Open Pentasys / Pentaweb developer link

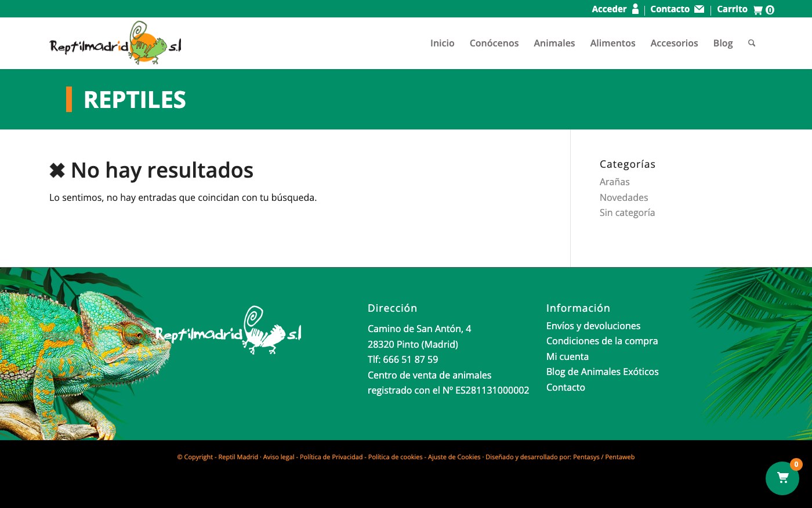tap(604, 457)
